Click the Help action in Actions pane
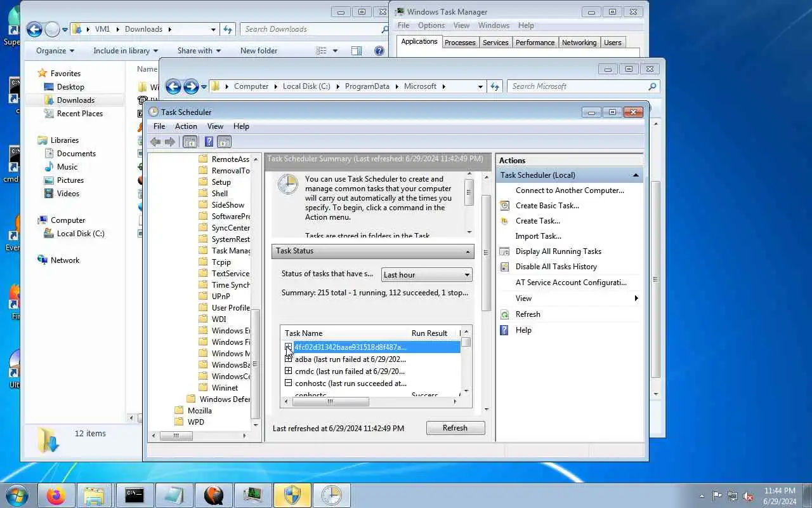 [523, 330]
